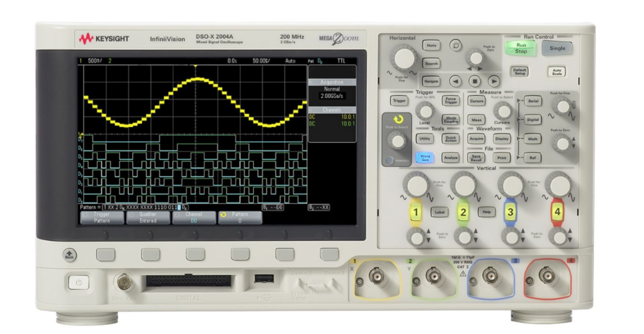The height and width of the screenshot is (334, 644).
Task: Open the Qualifier Entered softkey menu
Action: 148,218
